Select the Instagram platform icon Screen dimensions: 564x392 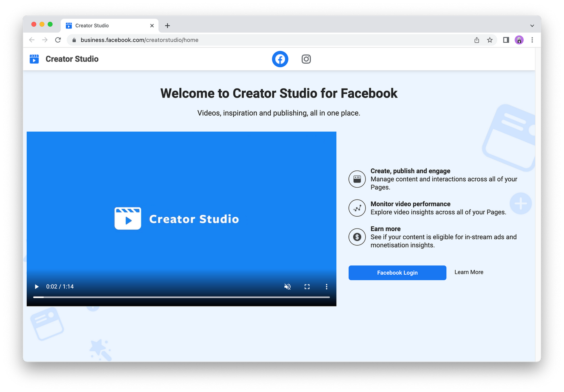click(306, 59)
